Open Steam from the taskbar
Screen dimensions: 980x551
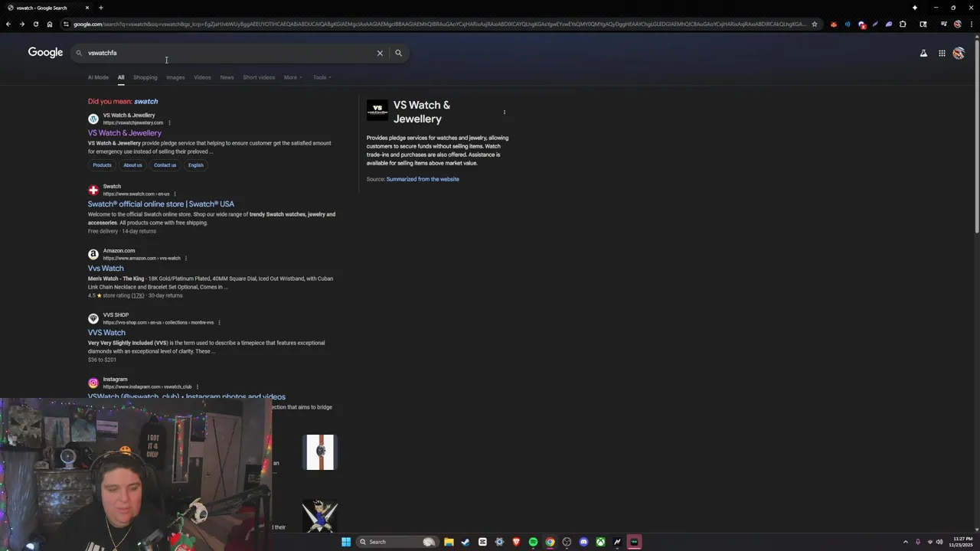465,542
